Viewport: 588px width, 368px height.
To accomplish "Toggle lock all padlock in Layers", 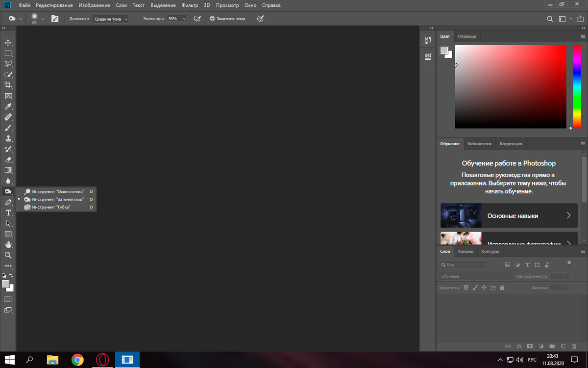I will [502, 288].
